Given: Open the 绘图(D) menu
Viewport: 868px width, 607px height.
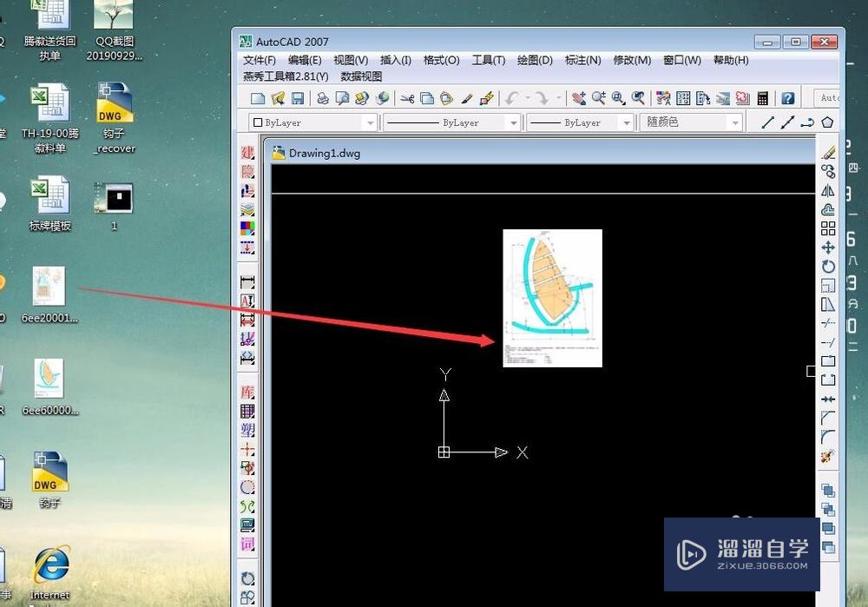Looking at the screenshot, I should 535,60.
